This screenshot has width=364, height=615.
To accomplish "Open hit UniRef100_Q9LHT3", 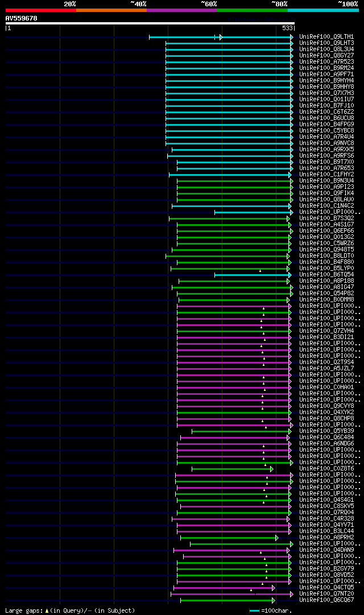I will coord(326,43).
